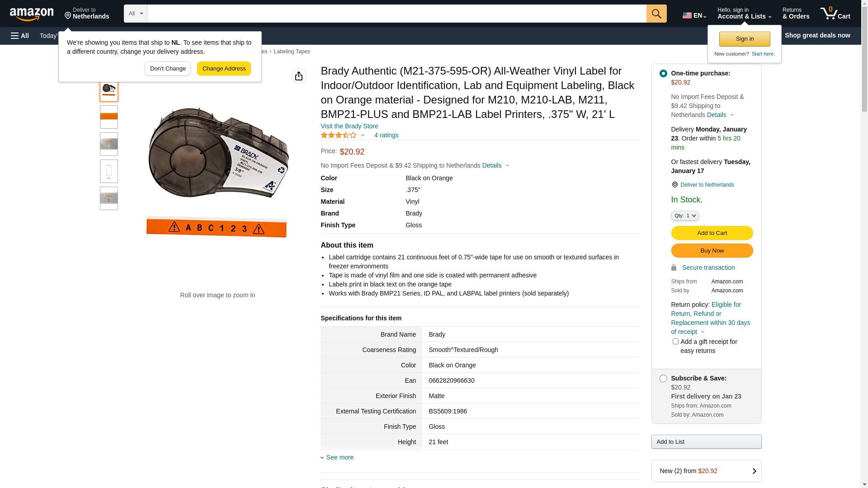Select the One-time purchase radio button
The image size is (868, 488).
(x=663, y=73)
